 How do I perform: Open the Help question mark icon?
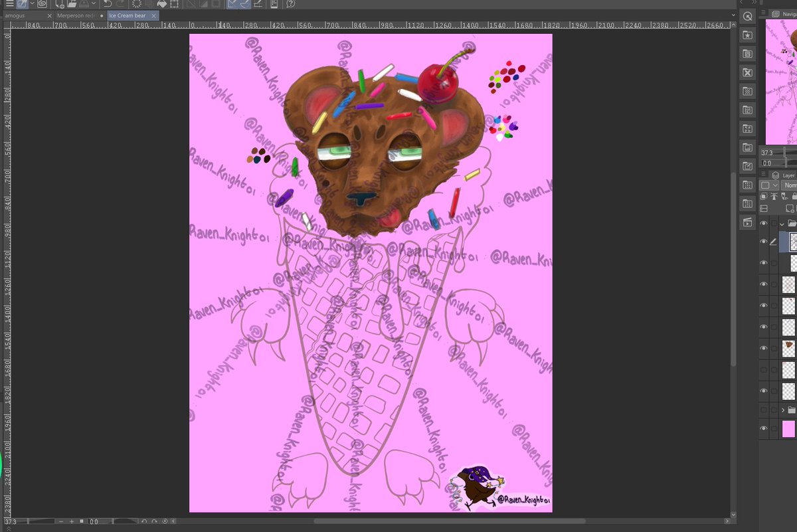291,4
